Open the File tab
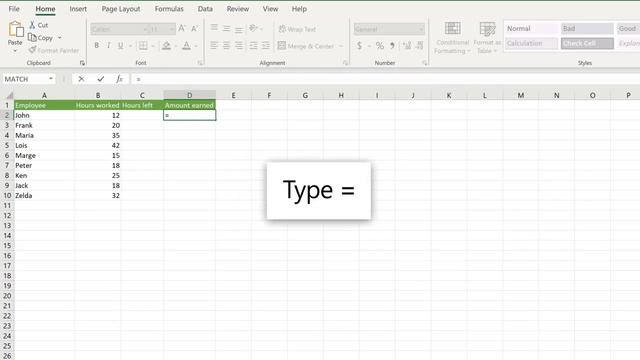 click(x=14, y=9)
